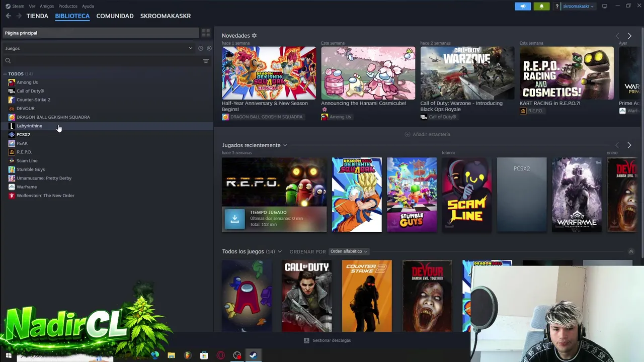Screen dimensions: 644x362
Task: Open Scam Line recent game cover
Action: point(467,195)
